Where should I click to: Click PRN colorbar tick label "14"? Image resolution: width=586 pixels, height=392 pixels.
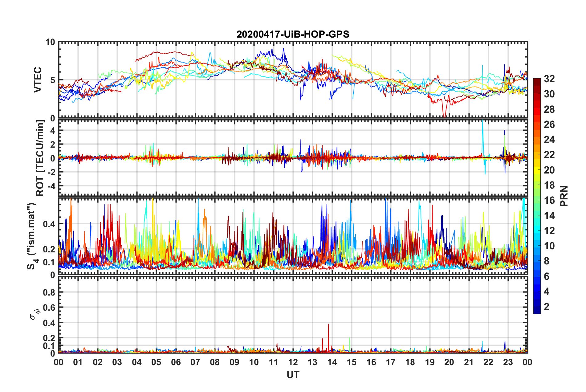(549, 215)
